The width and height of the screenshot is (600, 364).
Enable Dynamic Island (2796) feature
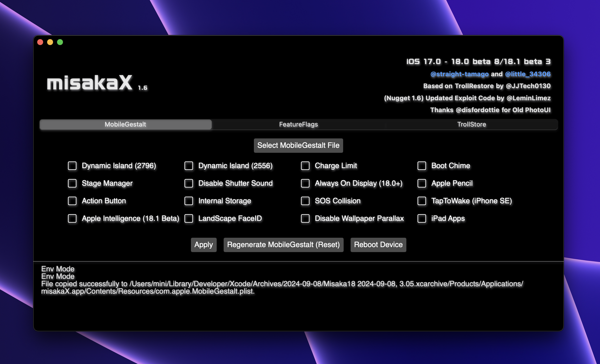(72, 166)
